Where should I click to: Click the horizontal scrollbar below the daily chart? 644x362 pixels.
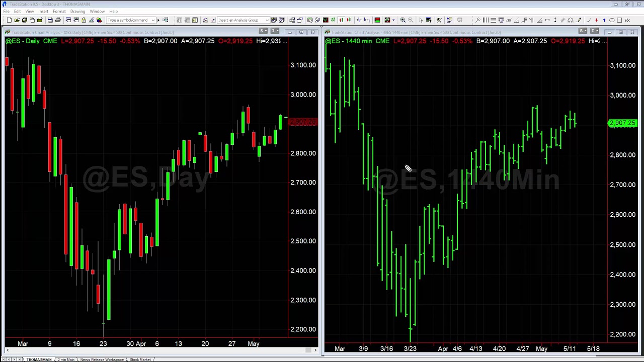[151, 350]
